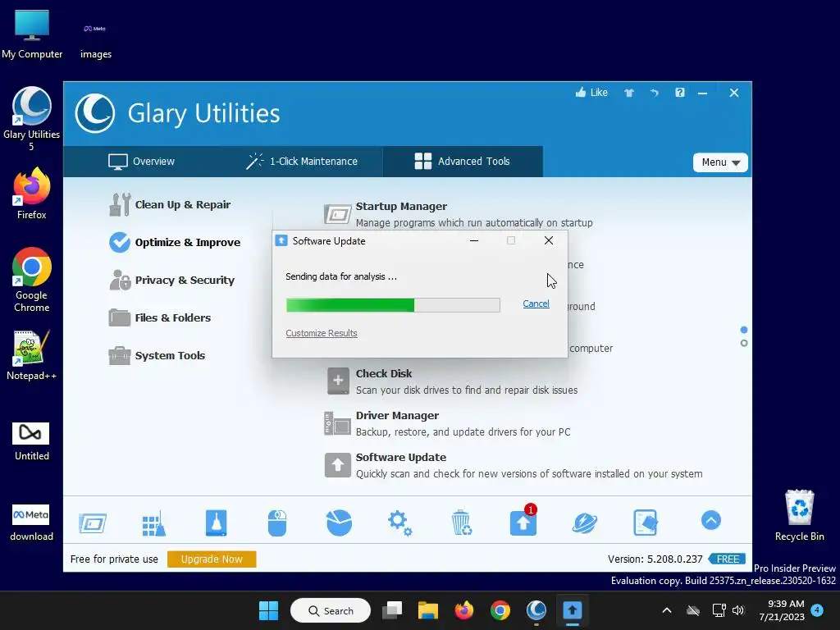
Task: Click 'Version: 5.208.0.237' text
Action: (x=655, y=559)
